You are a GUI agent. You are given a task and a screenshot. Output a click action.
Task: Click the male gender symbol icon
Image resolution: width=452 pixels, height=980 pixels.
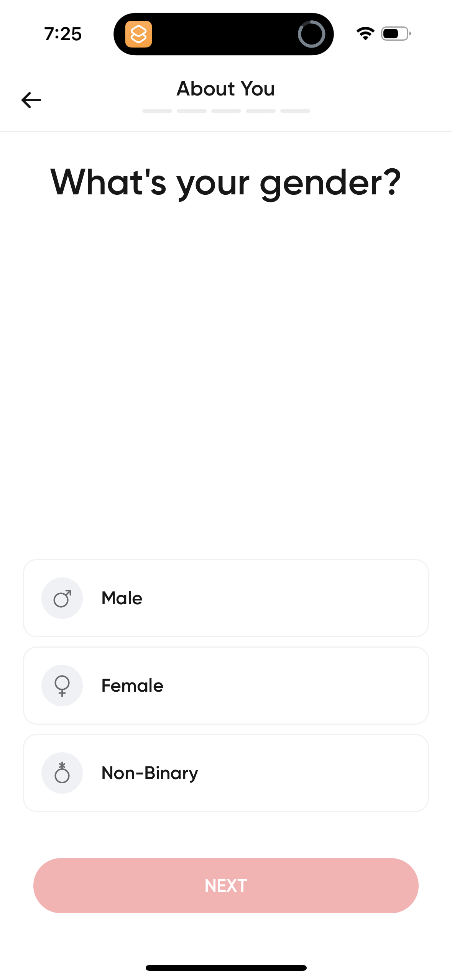click(x=62, y=598)
